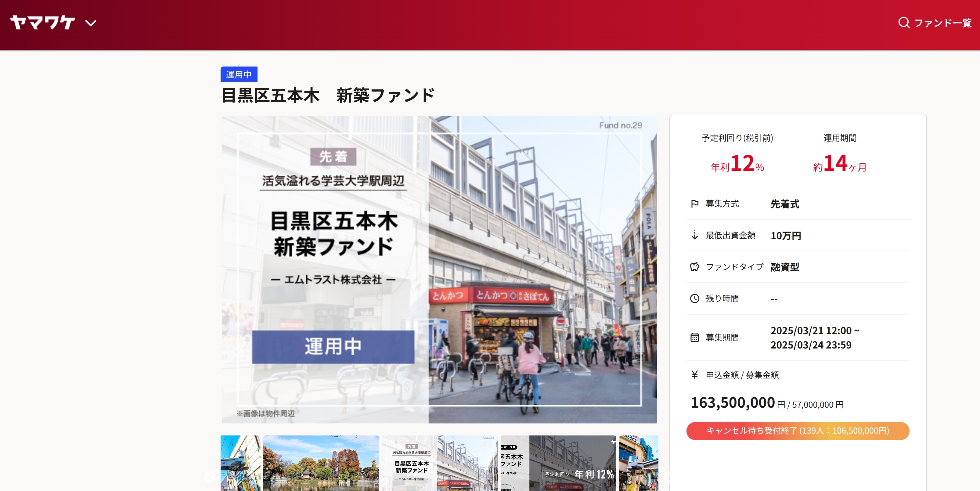Show previous thumbnails with left carousel arrow
The width and height of the screenshot is (980, 491).
210,477
